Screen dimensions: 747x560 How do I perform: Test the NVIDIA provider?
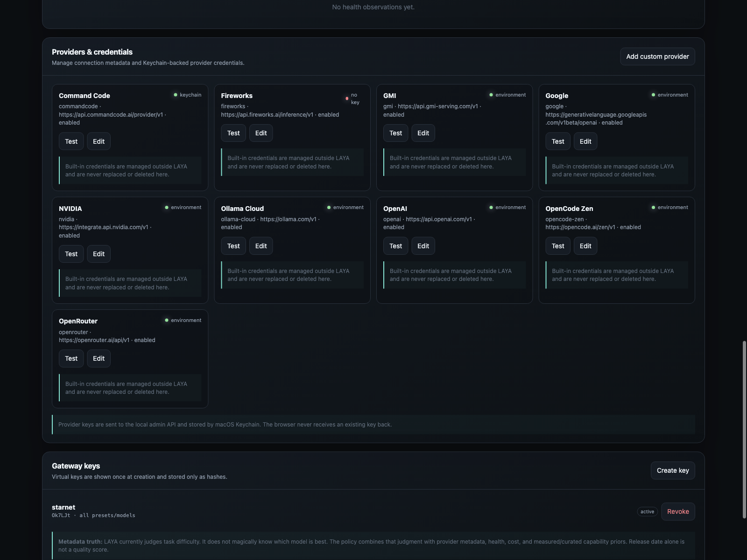[x=71, y=254]
